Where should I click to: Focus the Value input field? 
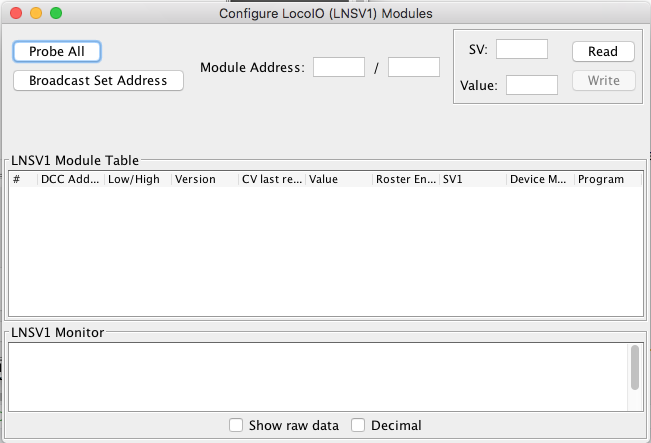(532, 85)
